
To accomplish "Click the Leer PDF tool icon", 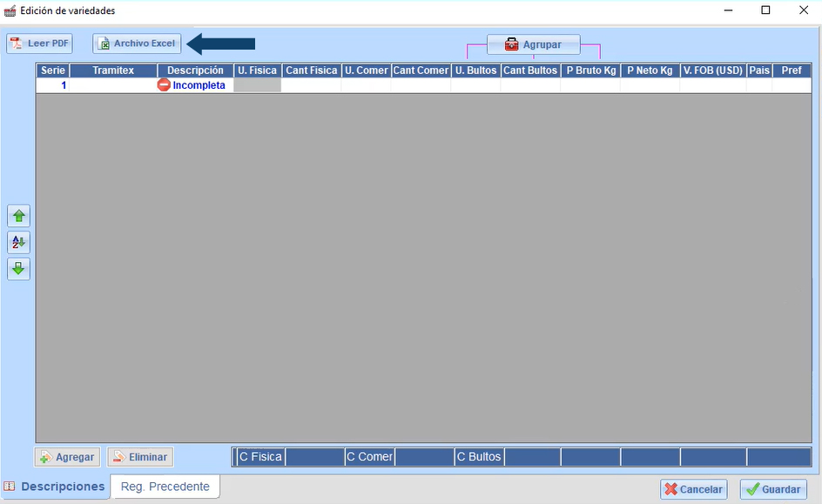I will click(x=17, y=43).
